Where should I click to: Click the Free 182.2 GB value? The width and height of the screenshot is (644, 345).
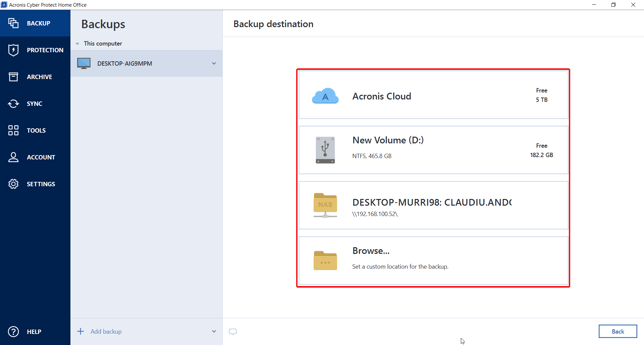pos(541,150)
